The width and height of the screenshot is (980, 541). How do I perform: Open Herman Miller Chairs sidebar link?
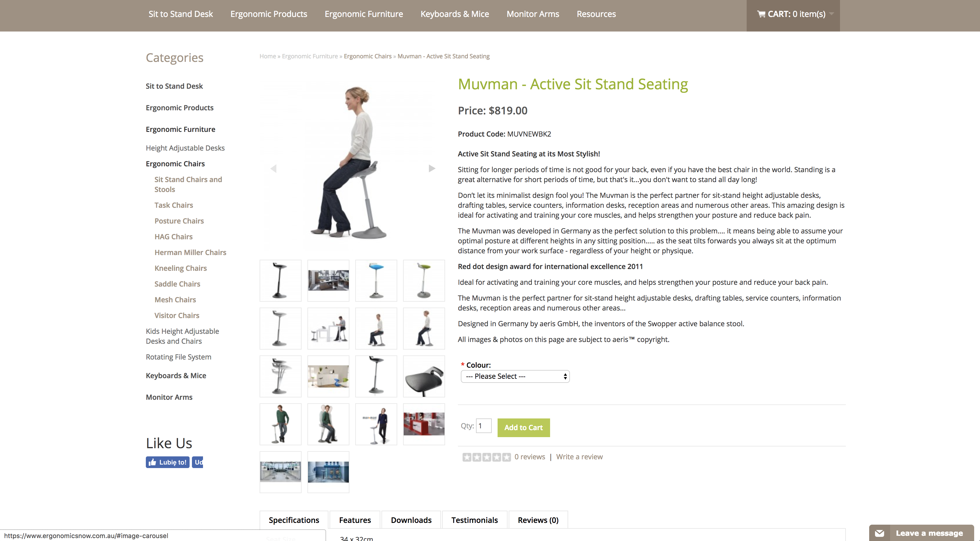click(190, 252)
